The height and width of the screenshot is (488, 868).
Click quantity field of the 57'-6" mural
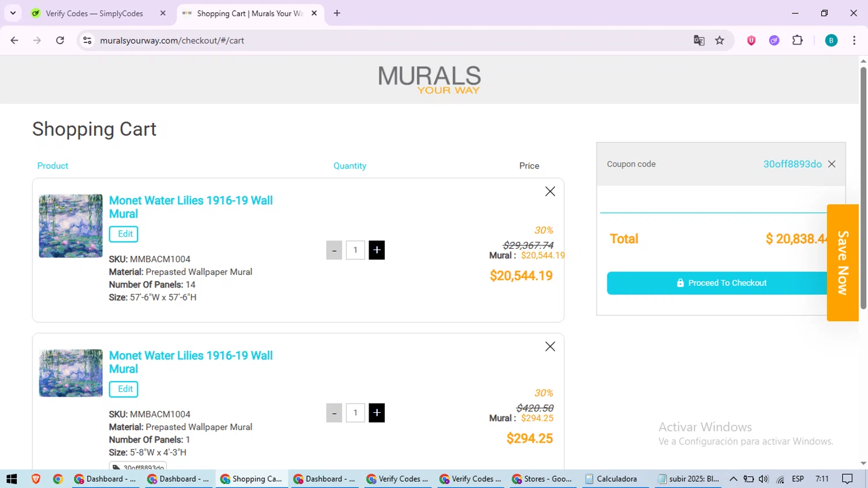click(355, 250)
